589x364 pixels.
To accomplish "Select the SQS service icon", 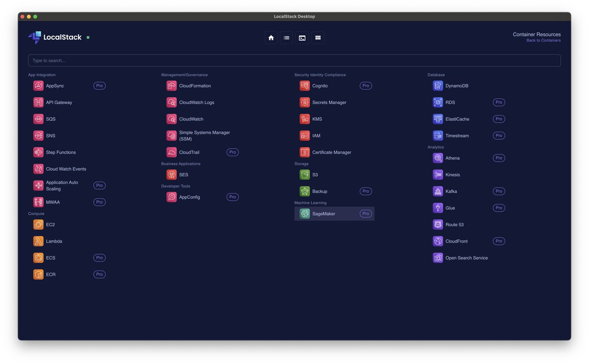I will (x=38, y=119).
